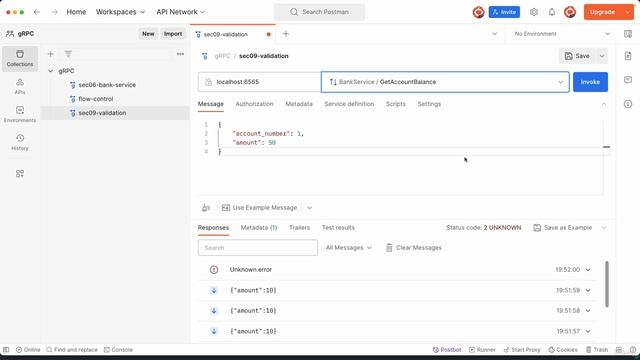
Task: Switch to the Service definition tab
Action: pos(349,104)
